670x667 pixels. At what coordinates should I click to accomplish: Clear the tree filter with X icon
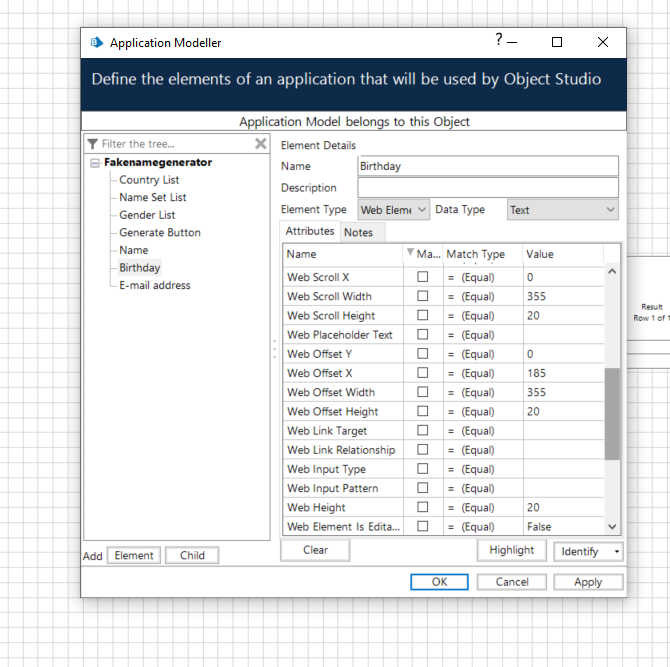click(x=261, y=144)
